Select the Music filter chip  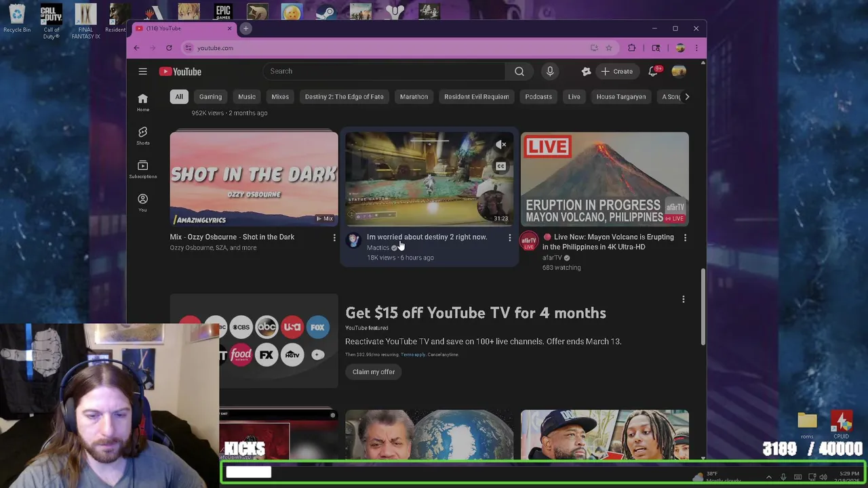click(247, 97)
